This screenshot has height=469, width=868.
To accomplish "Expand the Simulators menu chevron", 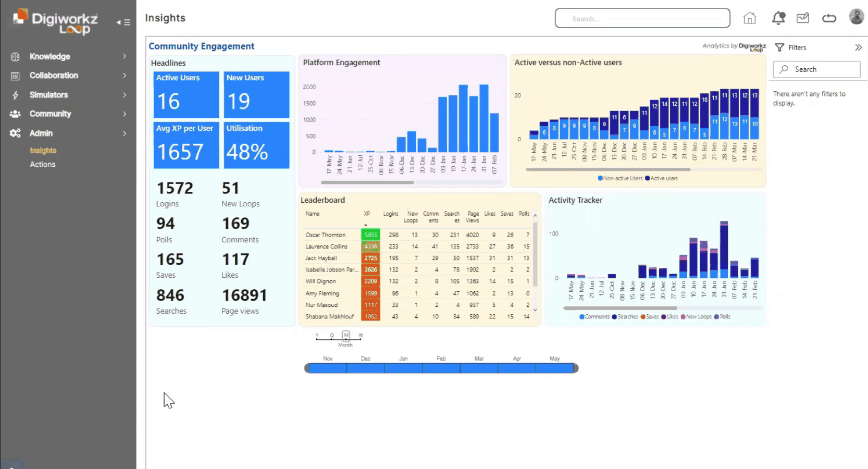I will tap(125, 95).
